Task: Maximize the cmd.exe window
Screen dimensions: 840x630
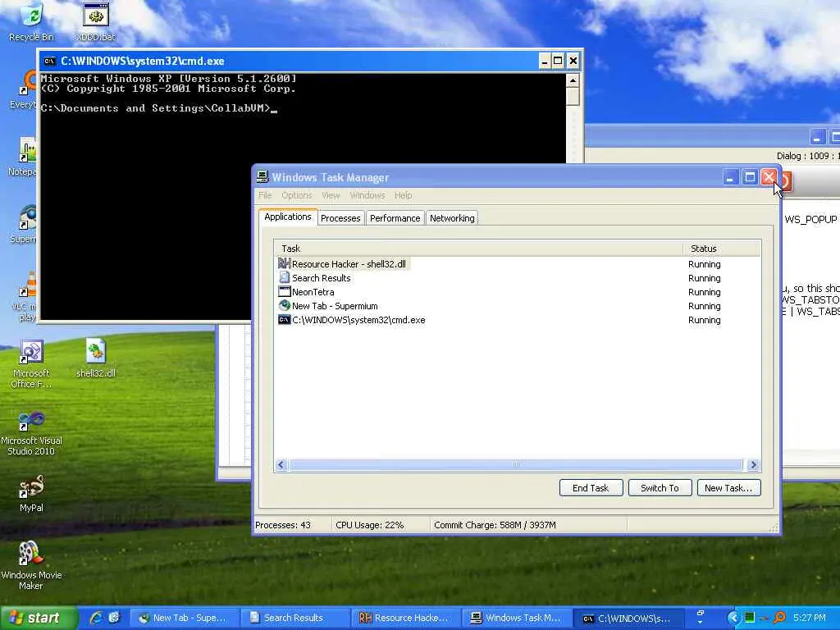Action: (x=558, y=61)
